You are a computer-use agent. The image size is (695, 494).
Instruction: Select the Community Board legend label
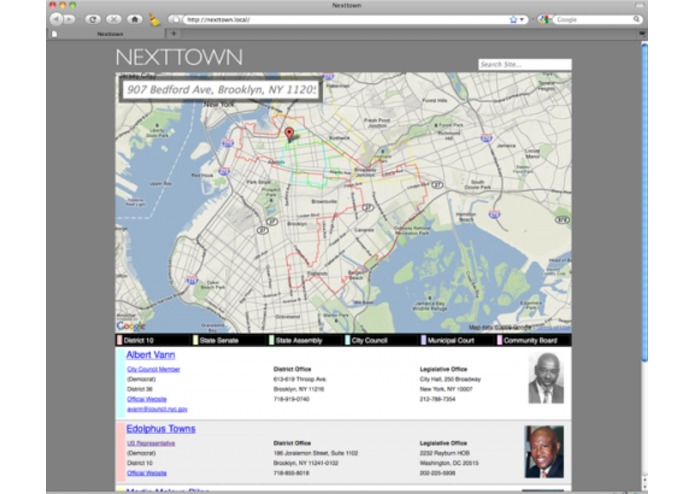[x=530, y=340]
